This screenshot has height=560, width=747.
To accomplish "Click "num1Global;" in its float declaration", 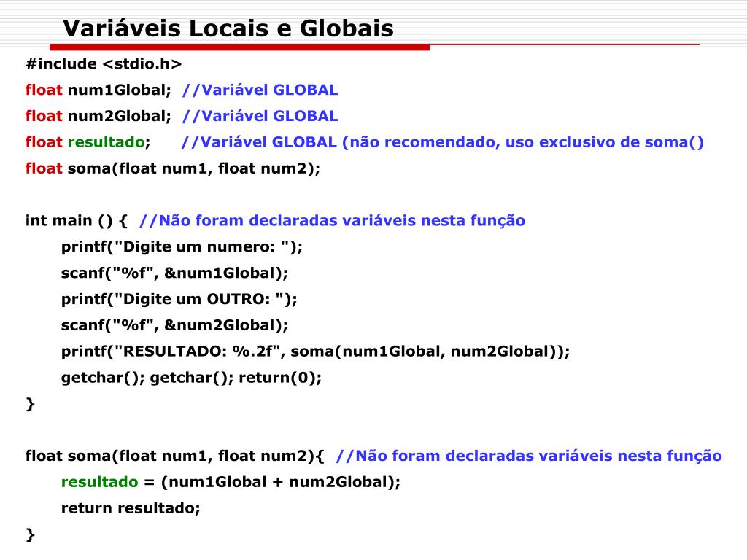I will [119, 90].
